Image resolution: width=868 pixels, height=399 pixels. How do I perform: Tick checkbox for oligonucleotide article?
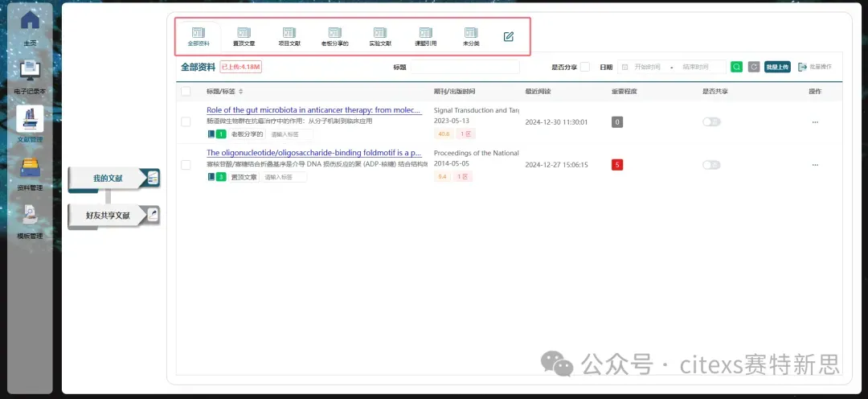[x=186, y=165]
